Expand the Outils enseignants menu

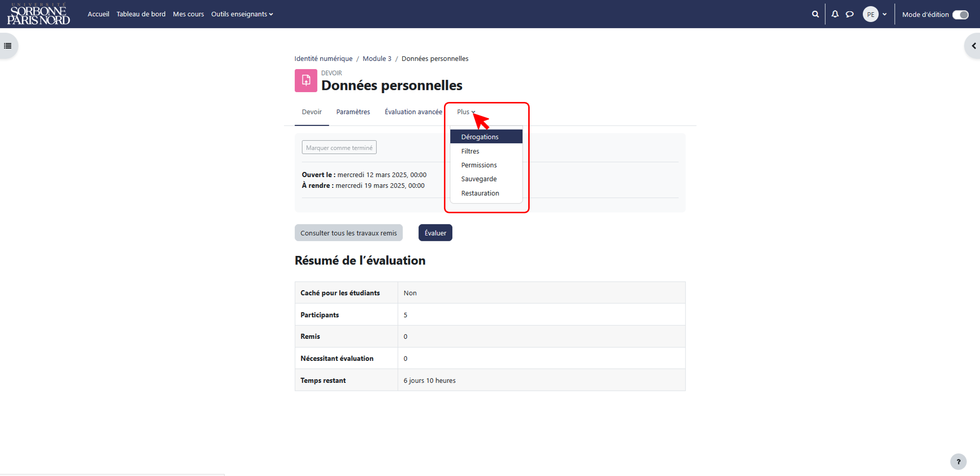242,14
